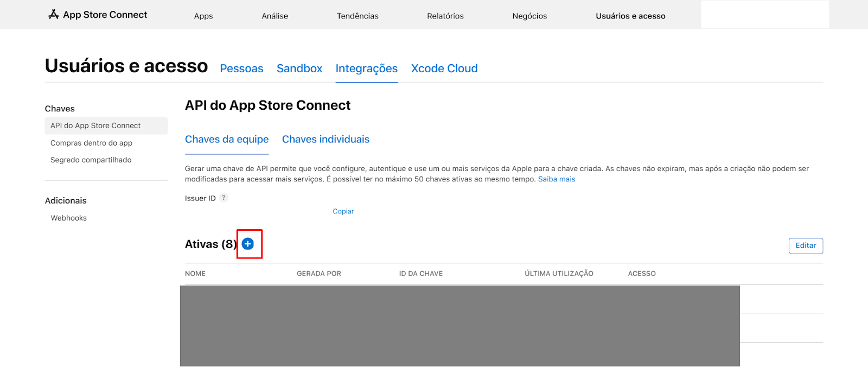Switch to the Pessoas tab

point(241,68)
